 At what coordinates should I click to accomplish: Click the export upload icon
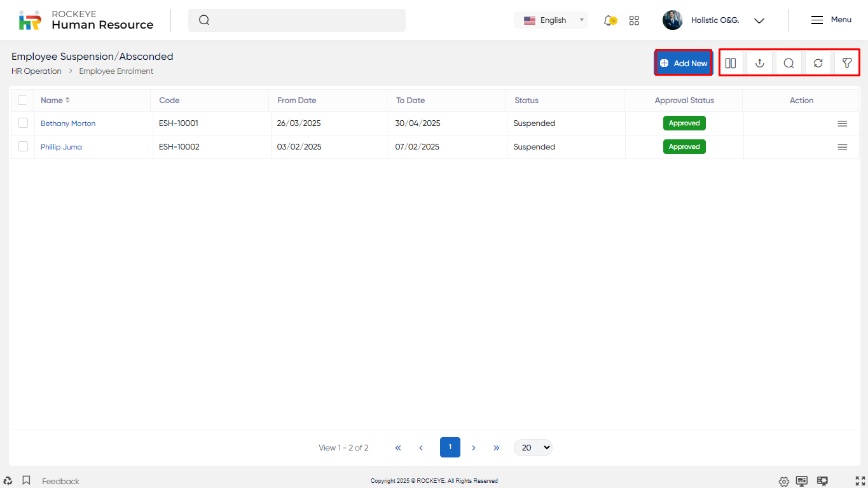759,63
